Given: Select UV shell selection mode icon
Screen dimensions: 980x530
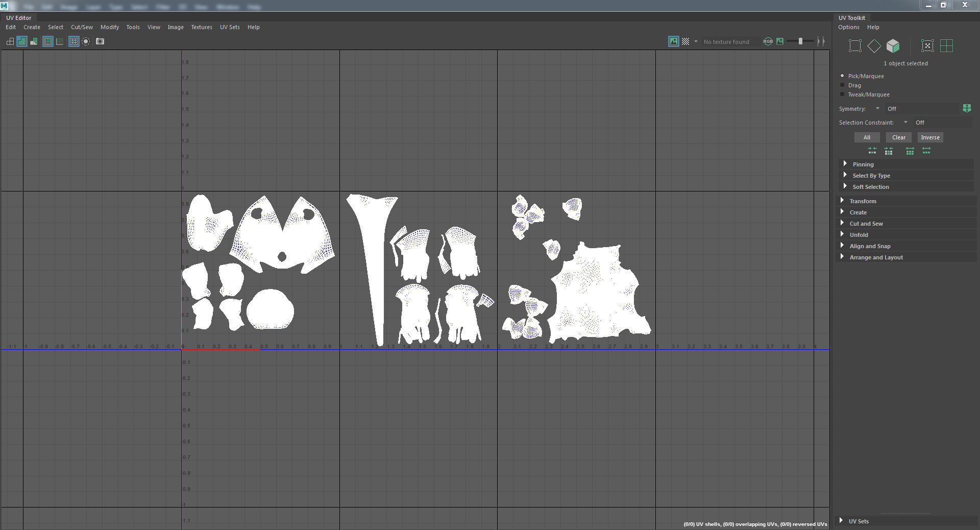Looking at the screenshot, I should (927, 46).
